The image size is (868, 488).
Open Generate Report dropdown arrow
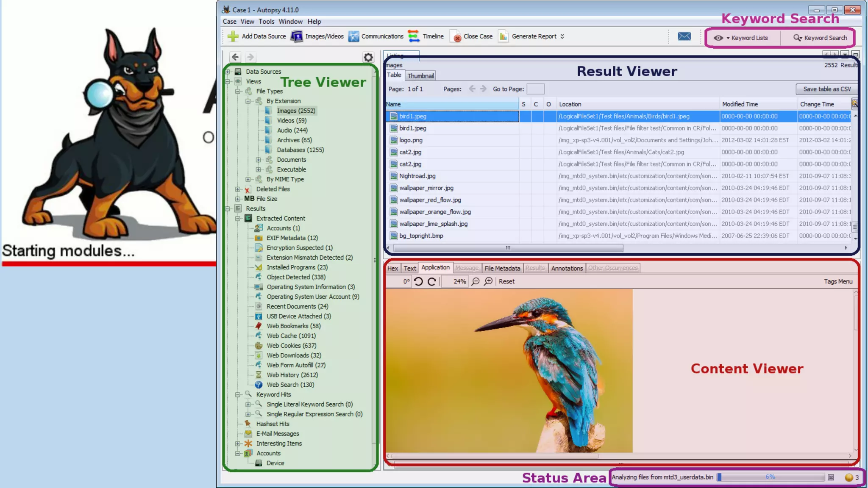point(562,36)
